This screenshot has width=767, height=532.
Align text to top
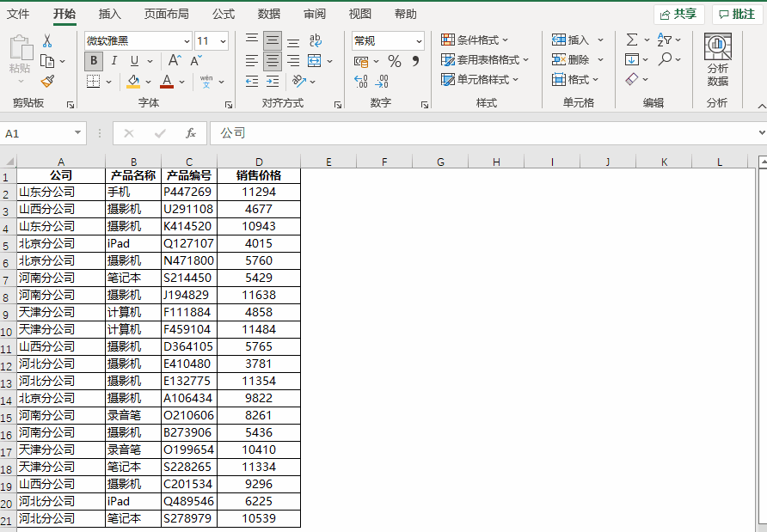pos(252,40)
